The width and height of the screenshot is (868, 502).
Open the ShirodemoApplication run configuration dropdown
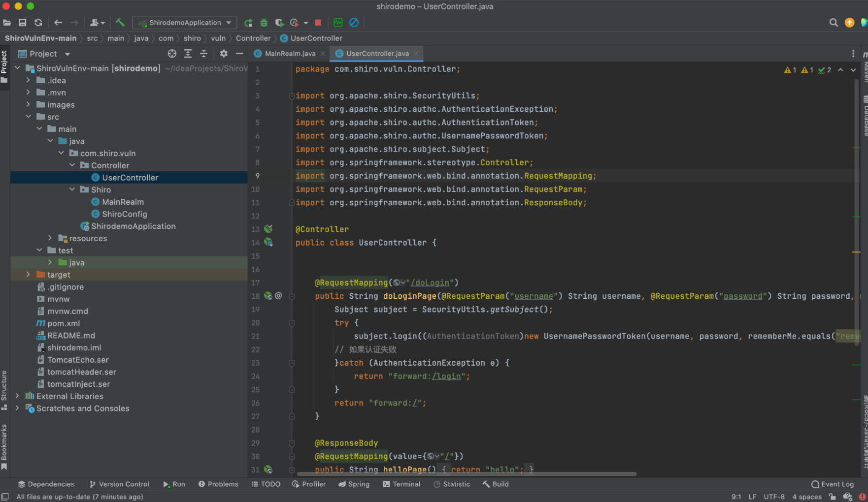pos(185,23)
